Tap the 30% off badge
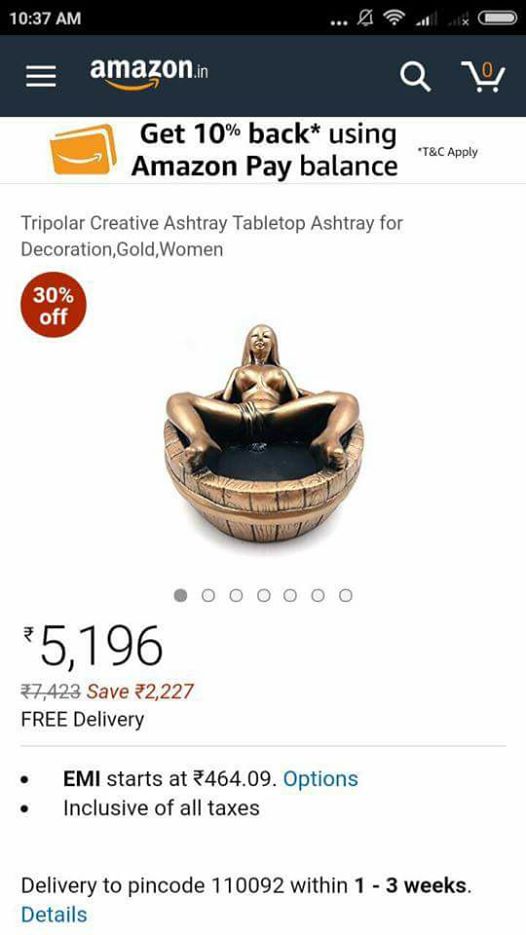 tap(54, 305)
